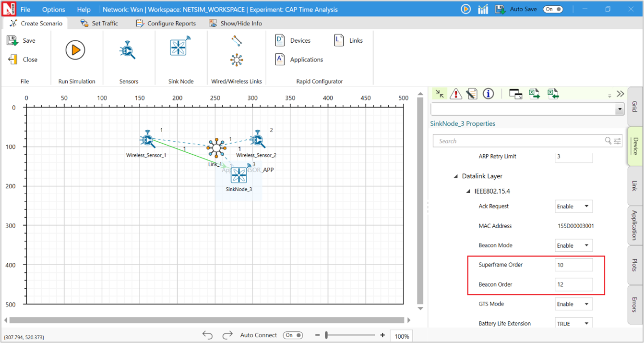Select the Sensors device icon
The height and width of the screenshot is (343, 644).
click(x=128, y=50)
